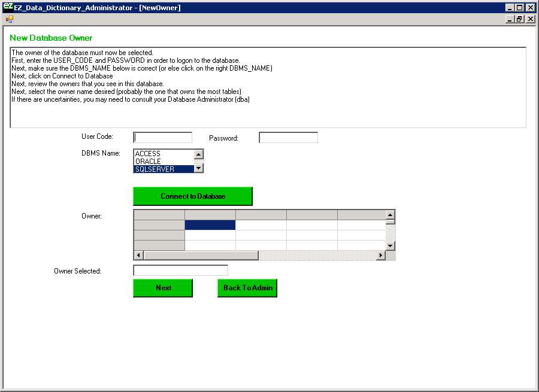Select ACCESS in the DBMS Name list
The width and height of the screenshot is (539, 392).
(163, 154)
